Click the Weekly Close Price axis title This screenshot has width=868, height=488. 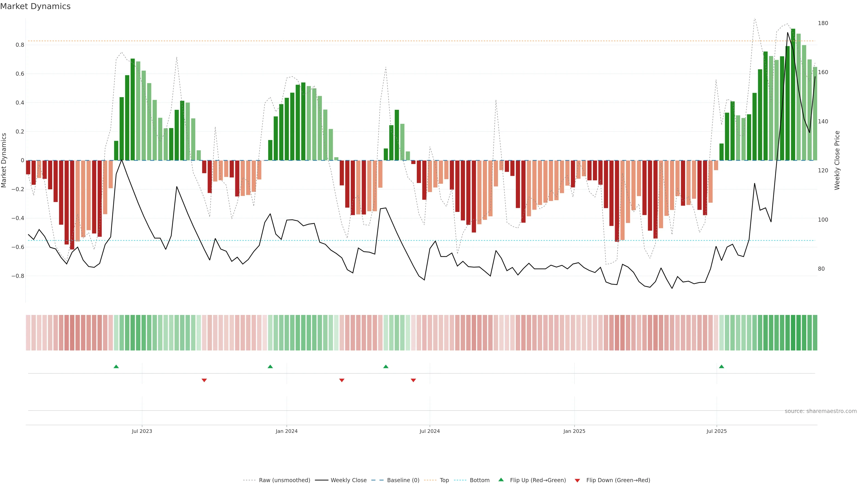click(837, 160)
